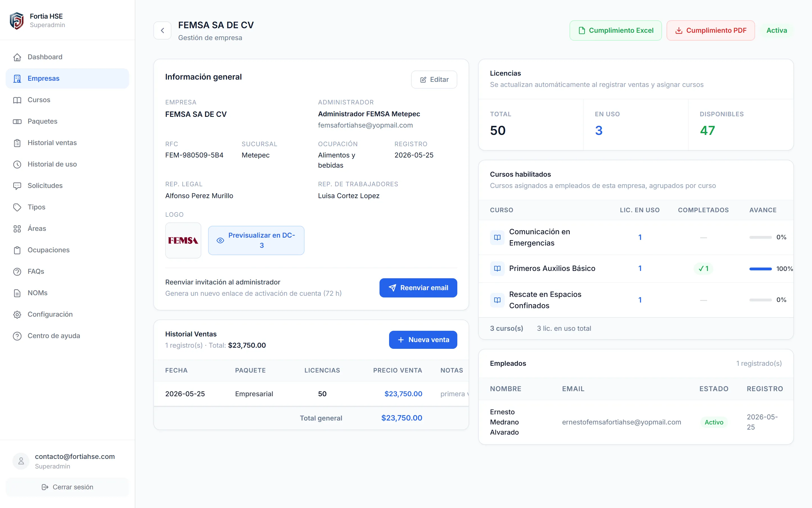Click the 0% progress bar for Rescate en Espacios
The height and width of the screenshot is (508, 812).
click(761, 300)
